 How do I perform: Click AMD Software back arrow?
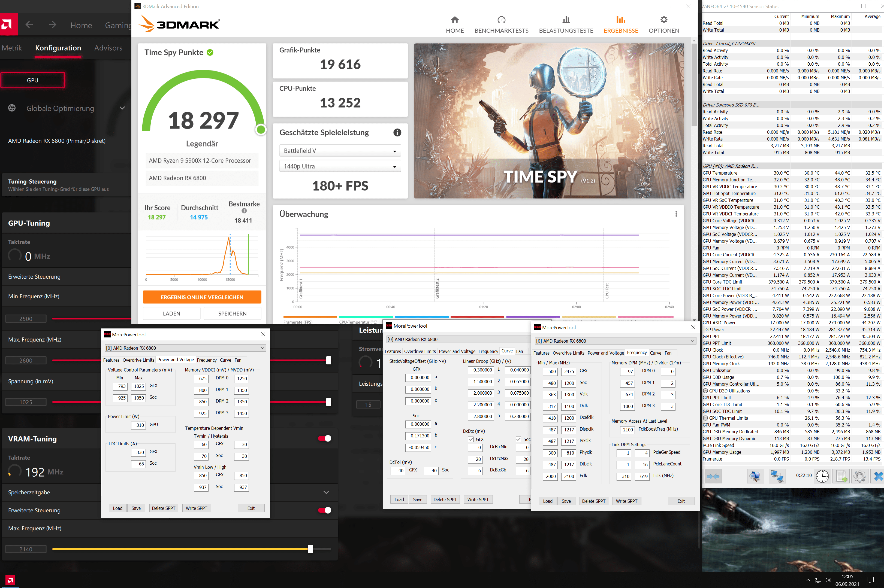pos(29,25)
